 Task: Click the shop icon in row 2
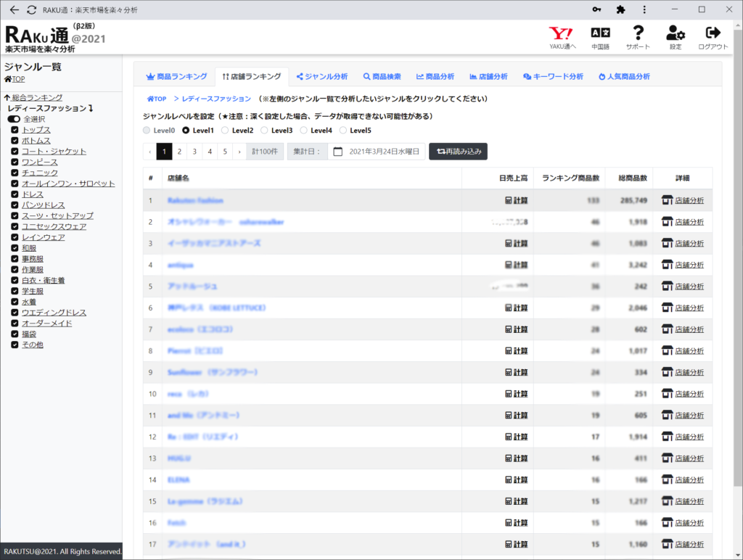coord(668,222)
